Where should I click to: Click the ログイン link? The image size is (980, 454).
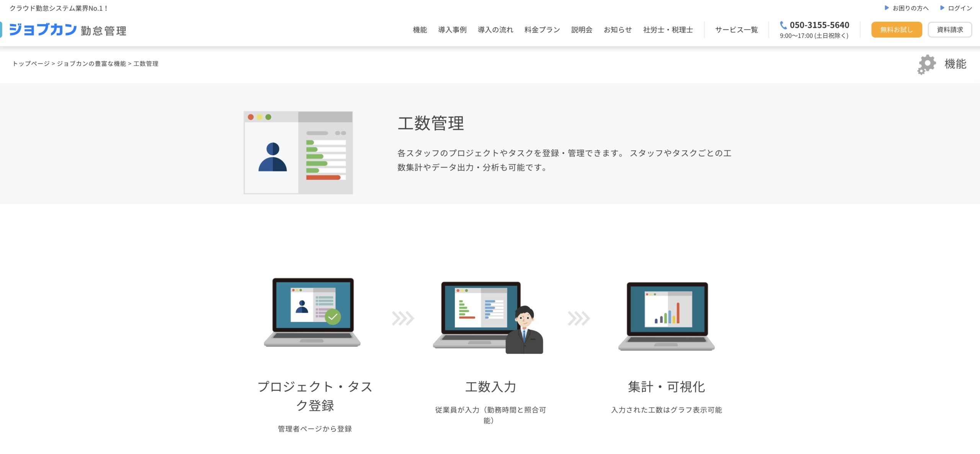(x=960, y=8)
